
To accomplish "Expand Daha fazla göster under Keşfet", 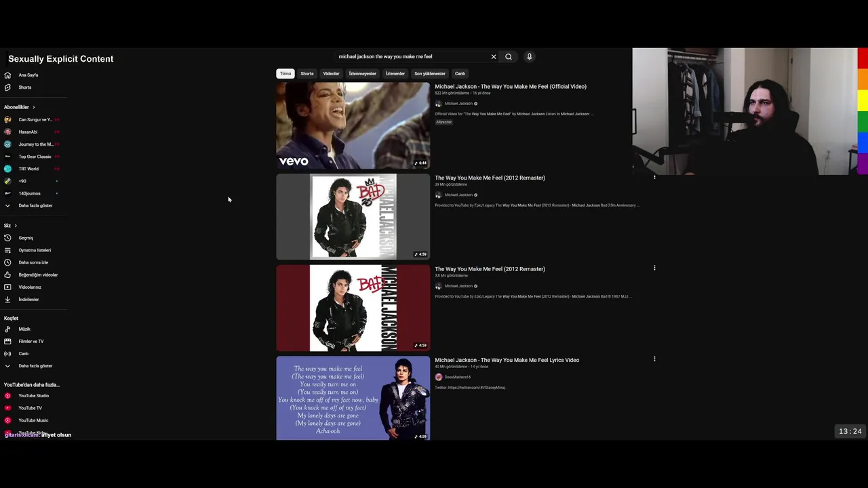I will point(35,366).
